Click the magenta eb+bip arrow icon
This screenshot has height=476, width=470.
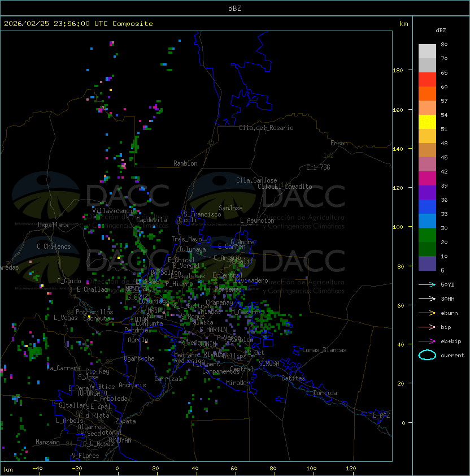[x=427, y=341]
